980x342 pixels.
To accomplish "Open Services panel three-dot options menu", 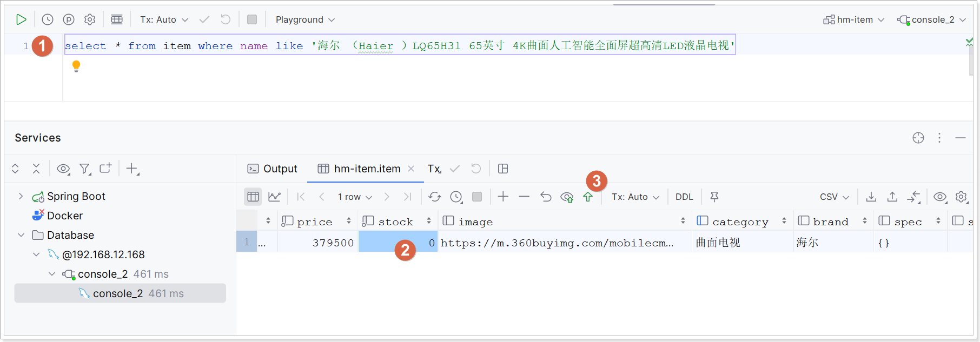I will [939, 138].
